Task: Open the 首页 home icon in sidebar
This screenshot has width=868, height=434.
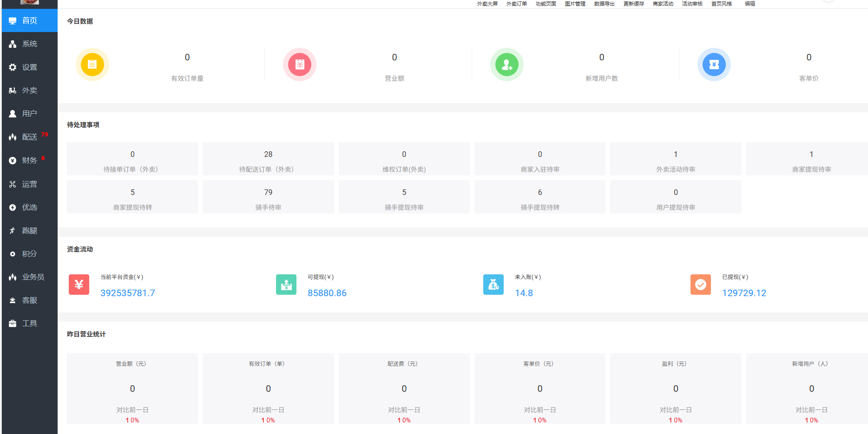Action: click(13, 21)
